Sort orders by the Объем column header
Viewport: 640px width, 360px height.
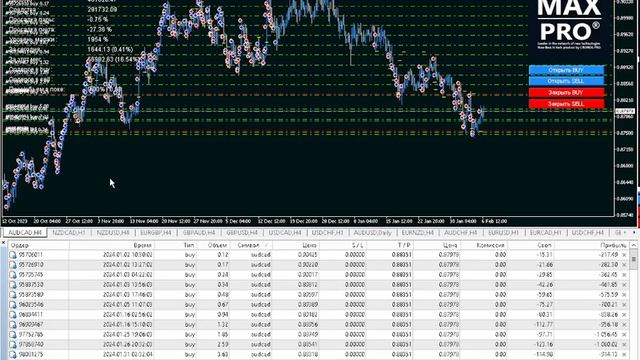pyautogui.click(x=213, y=245)
